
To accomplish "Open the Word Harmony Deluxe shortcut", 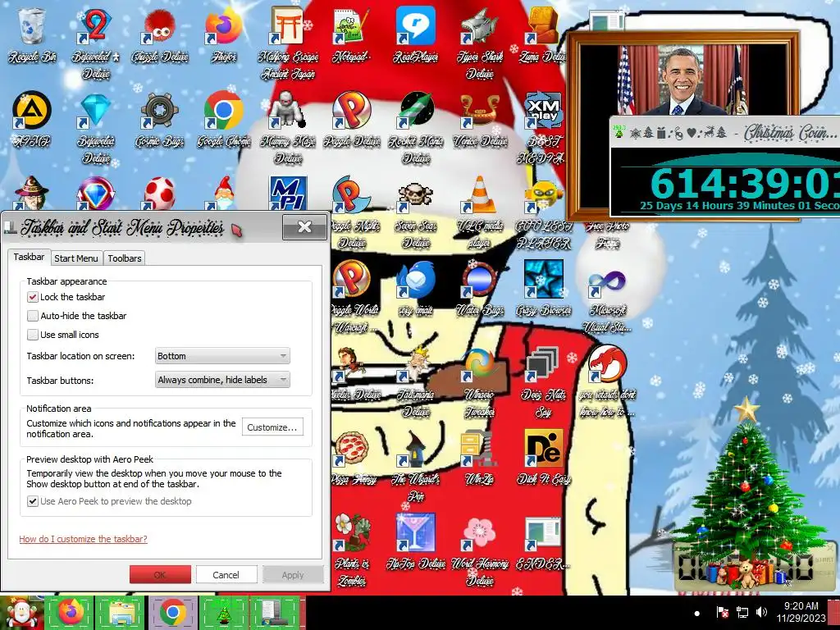I will [x=479, y=550].
